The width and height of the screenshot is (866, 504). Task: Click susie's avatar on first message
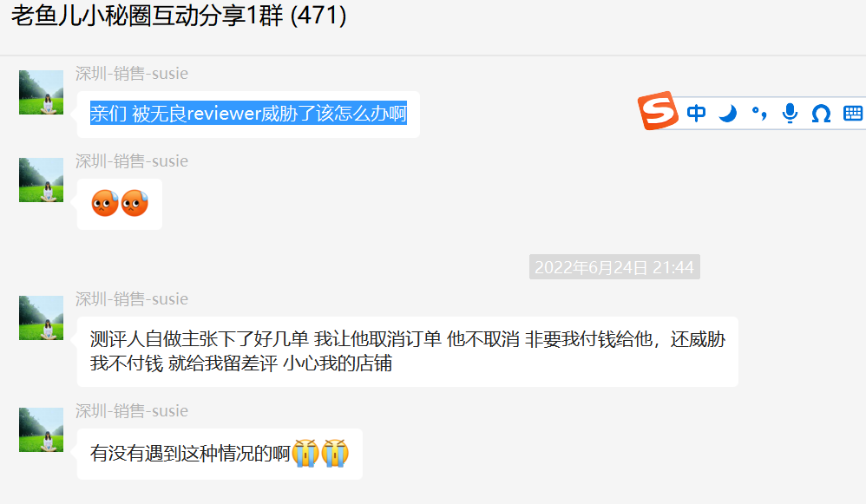pos(41,92)
